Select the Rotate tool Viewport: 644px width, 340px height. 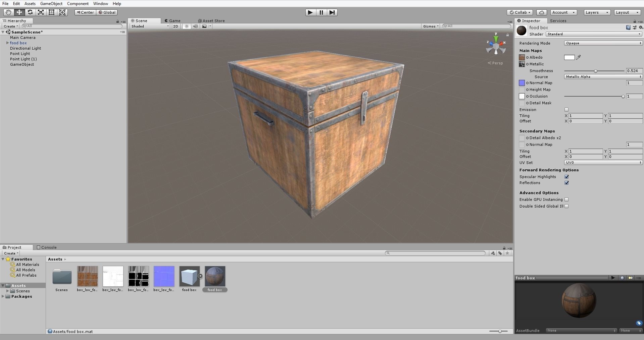click(x=30, y=12)
